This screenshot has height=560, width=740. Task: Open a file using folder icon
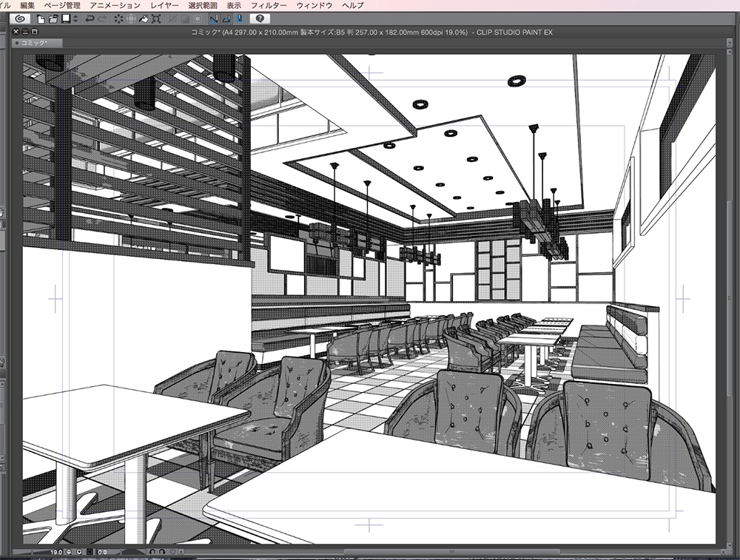(53, 19)
